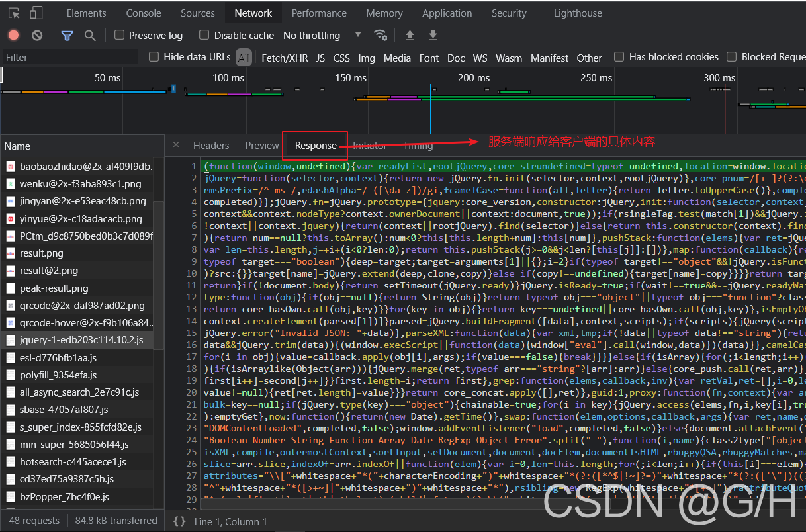Open the Headers tab of request
This screenshot has height=532, width=806.
(x=211, y=146)
